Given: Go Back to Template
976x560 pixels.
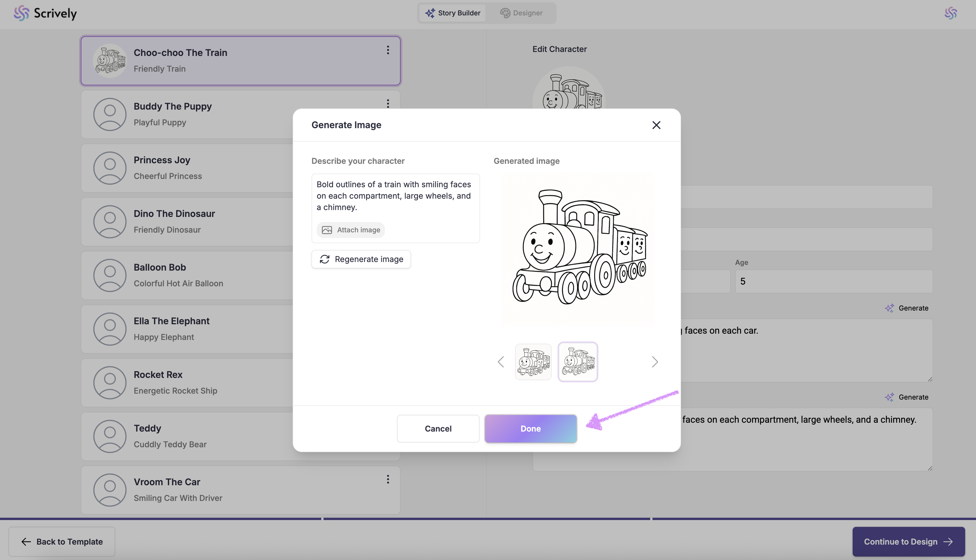Looking at the screenshot, I should [x=62, y=541].
